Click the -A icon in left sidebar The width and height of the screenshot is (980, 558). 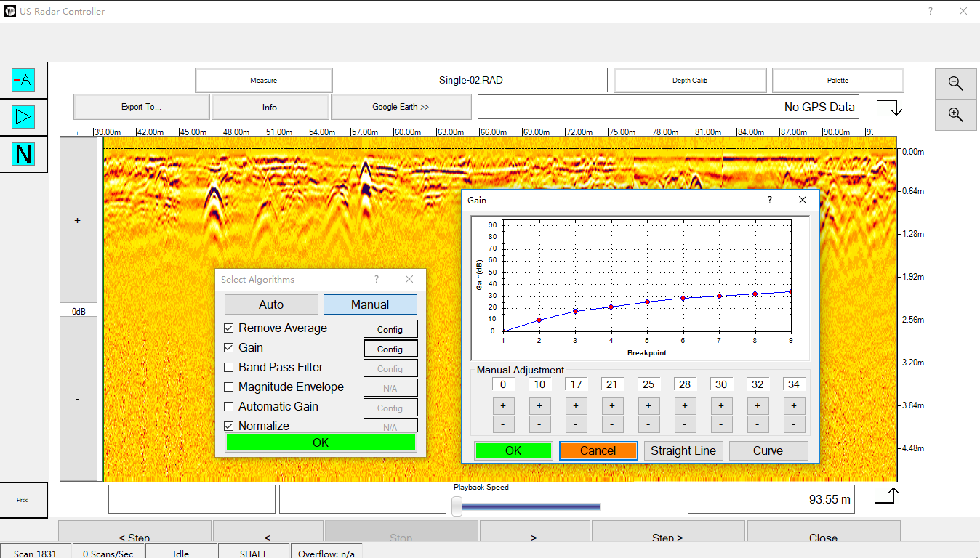point(23,79)
